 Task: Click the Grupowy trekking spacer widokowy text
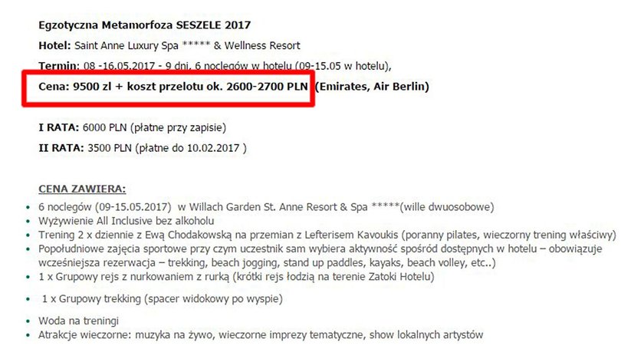point(163,299)
